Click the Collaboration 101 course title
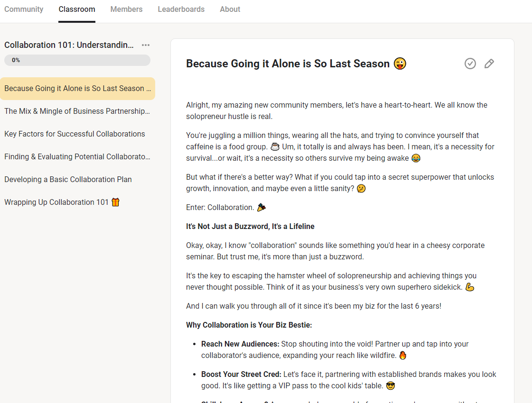This screenshot has width=532, height=403. [69, 45]
